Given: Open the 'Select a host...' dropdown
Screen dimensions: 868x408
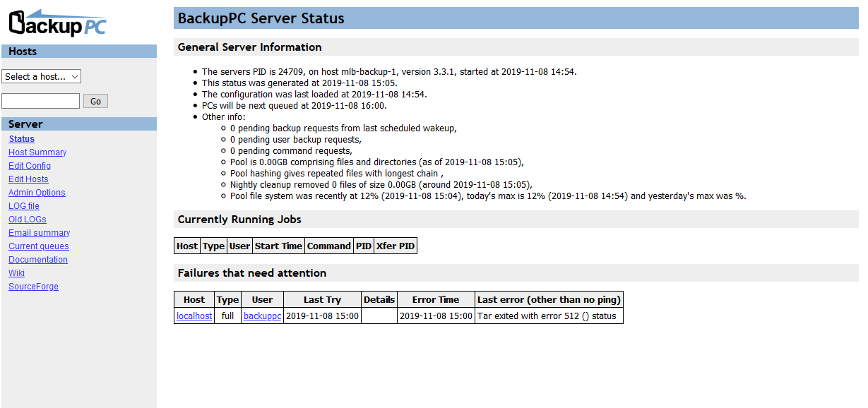Looking at the screenshot, I should pyautogui.click(x=42, y=76).
